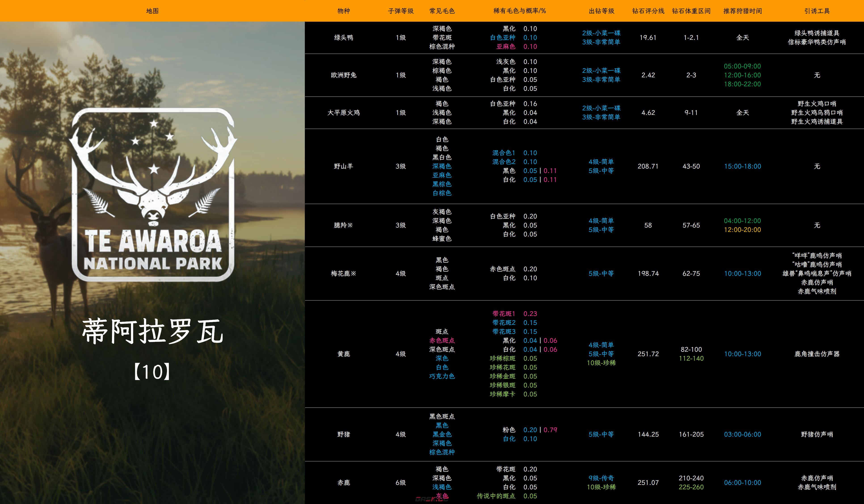Click the pink 带花斑1 rare fur entry

point(504,314)
